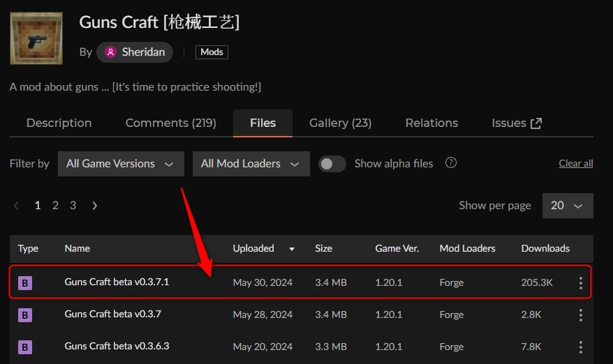
Task: Go to page 3 of files
Action: click(x=73, y=206)
